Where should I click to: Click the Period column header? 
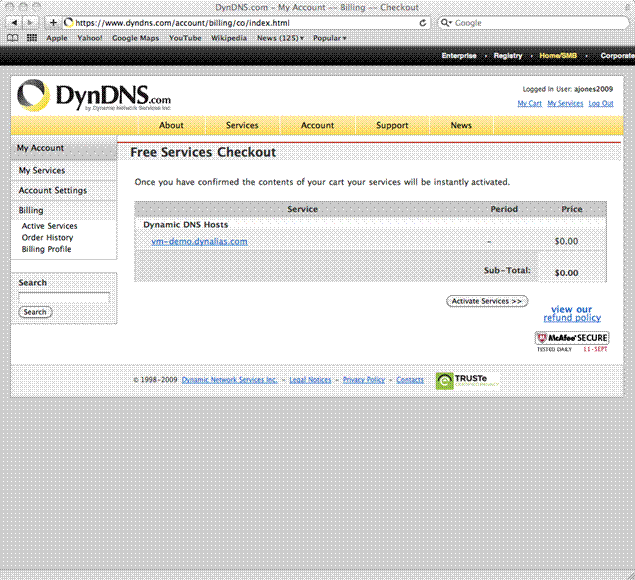(x=504, y=209)
